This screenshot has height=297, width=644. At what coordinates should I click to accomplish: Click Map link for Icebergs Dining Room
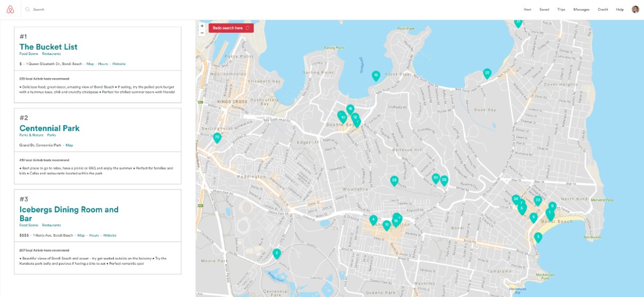point(81,235)
